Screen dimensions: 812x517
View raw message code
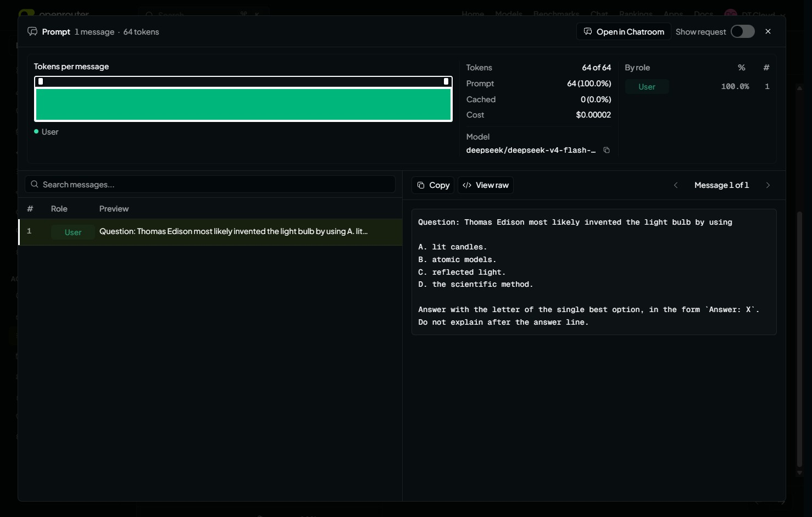(x=486, y=185)
